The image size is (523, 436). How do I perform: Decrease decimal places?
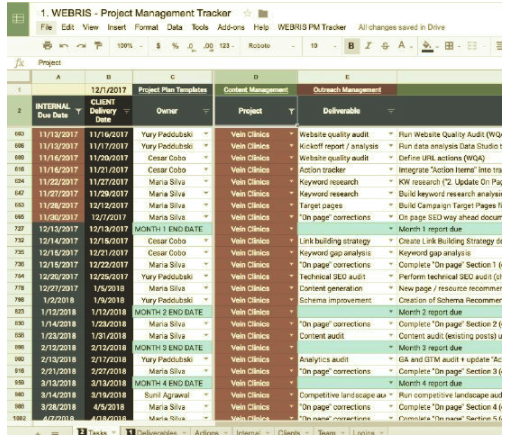191,46
